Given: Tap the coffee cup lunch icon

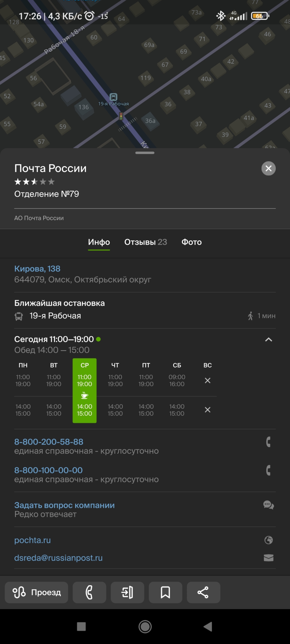Looking at the screenshot, I should tap(85, 395).
